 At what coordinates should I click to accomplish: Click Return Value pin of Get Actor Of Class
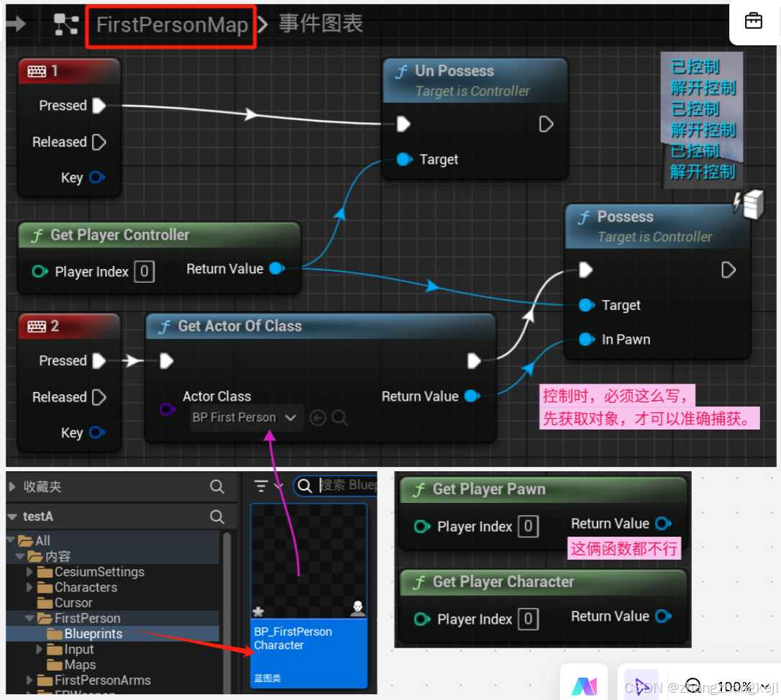pyautogui.click(x=472, y=396)
